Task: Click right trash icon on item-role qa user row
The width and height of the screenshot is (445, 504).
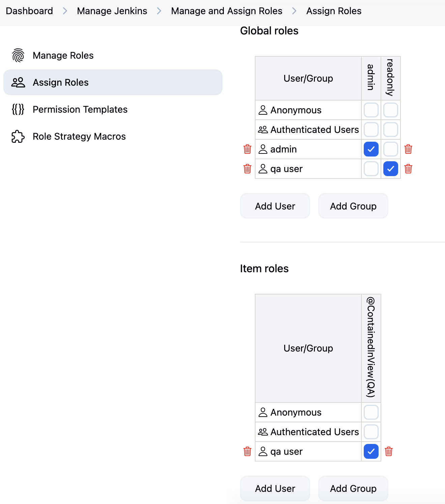Action: tap(389, 451)
